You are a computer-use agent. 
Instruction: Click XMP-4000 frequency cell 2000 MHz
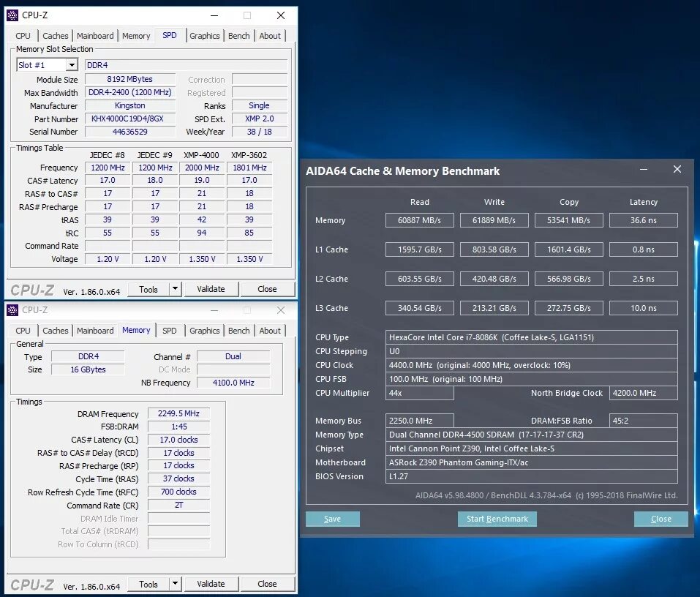(202, 168)
